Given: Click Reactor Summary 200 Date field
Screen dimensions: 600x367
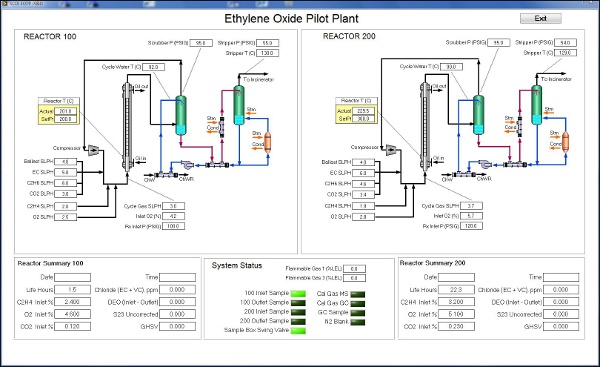Looking at the screenshot, I should 456,277.
